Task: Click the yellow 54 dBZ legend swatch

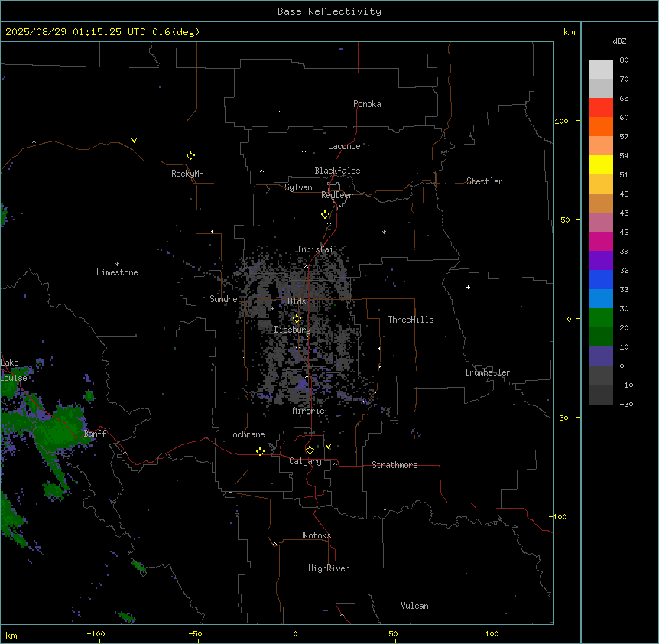Action: pyautogui.click(x=601, y=164)
